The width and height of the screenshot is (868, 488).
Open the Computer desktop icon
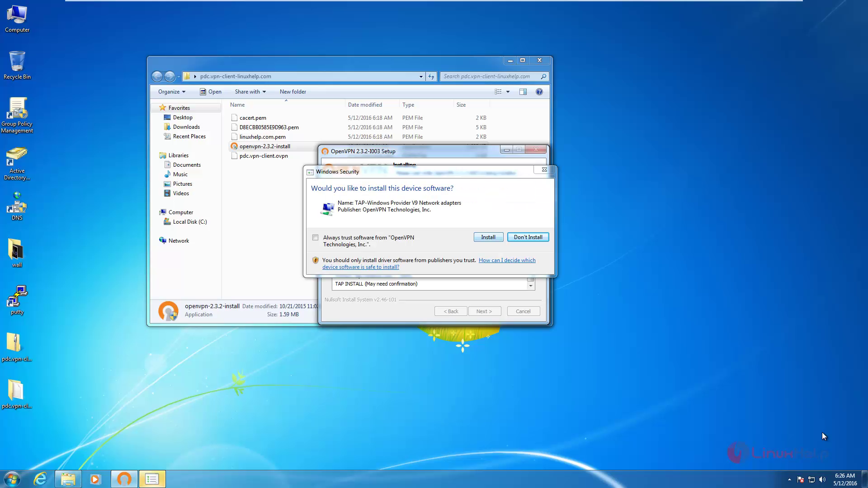click(17, 19)
